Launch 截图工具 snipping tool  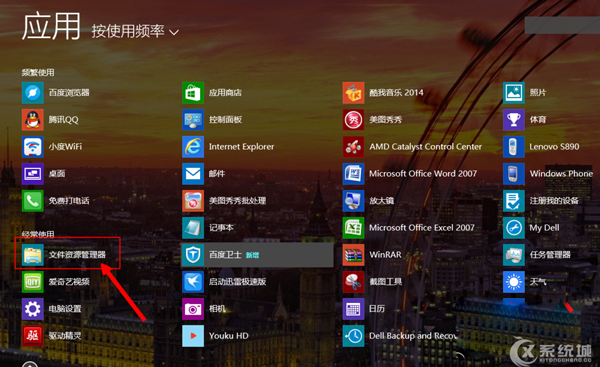tap(372, 282)
